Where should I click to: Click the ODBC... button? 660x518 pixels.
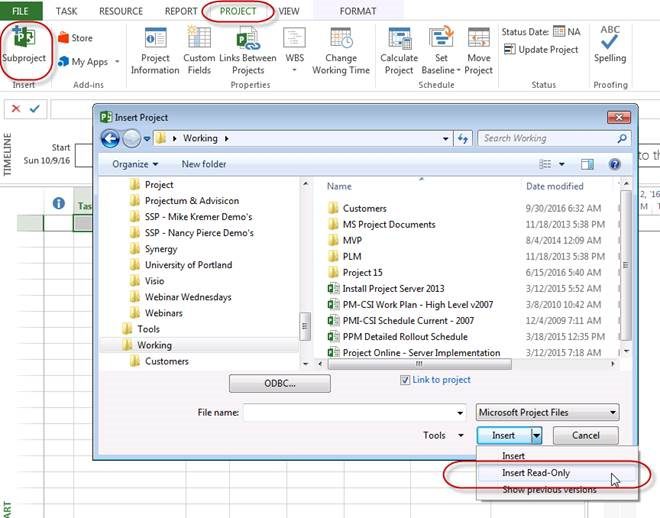click(280, 383)
